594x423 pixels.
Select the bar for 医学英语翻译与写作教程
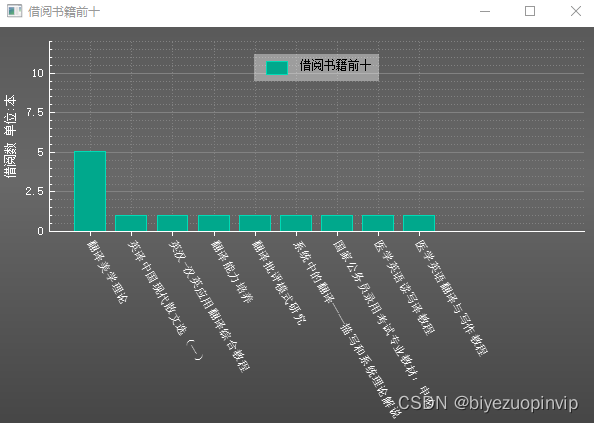419,223
